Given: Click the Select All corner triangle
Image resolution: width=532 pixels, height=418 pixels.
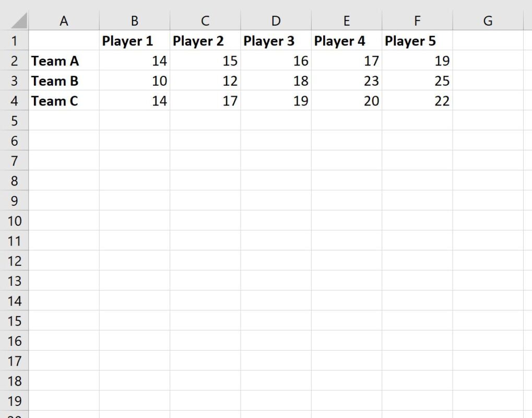Looking at the screenshot, I should tap(19, 20).
